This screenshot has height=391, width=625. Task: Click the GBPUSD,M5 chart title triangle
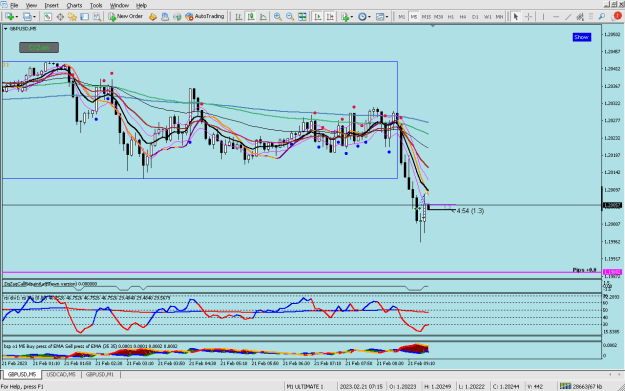tap(6, 29)
